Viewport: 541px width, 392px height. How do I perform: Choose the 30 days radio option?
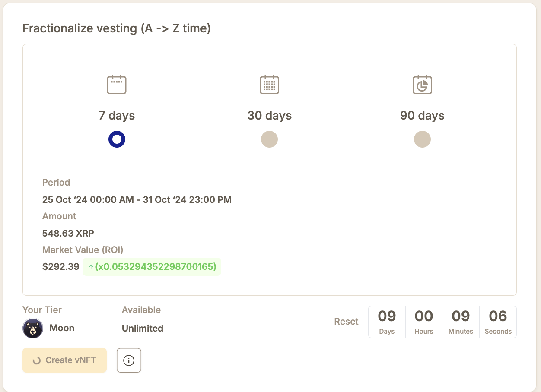pos(269,140)
